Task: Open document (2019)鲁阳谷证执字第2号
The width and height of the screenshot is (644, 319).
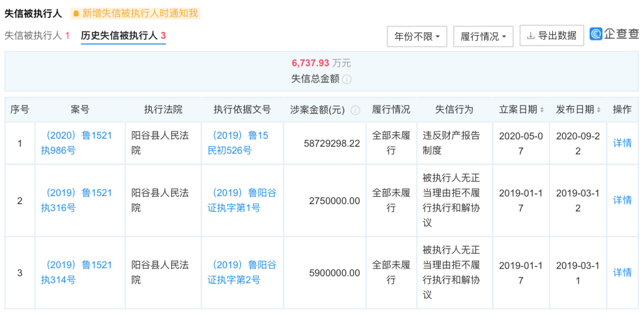Action: click(x=242, y=272)
